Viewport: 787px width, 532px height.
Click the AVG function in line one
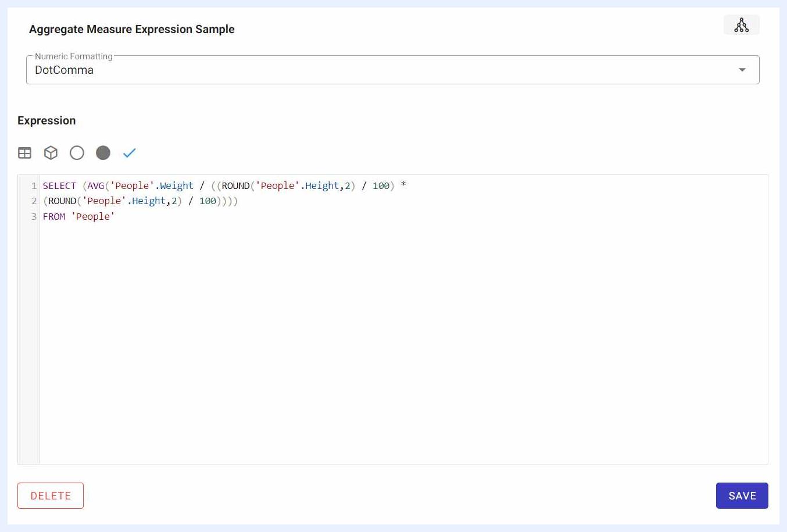[x=96, y=186]
